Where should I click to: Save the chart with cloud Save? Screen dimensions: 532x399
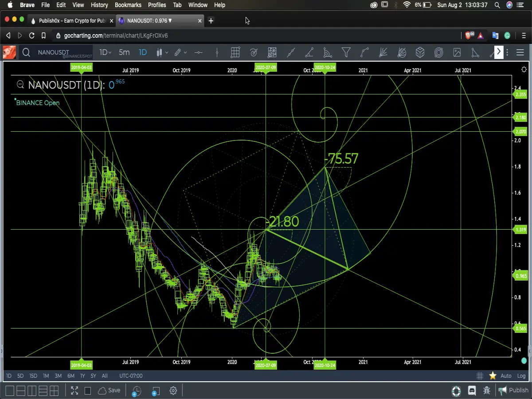pos(109,391)
